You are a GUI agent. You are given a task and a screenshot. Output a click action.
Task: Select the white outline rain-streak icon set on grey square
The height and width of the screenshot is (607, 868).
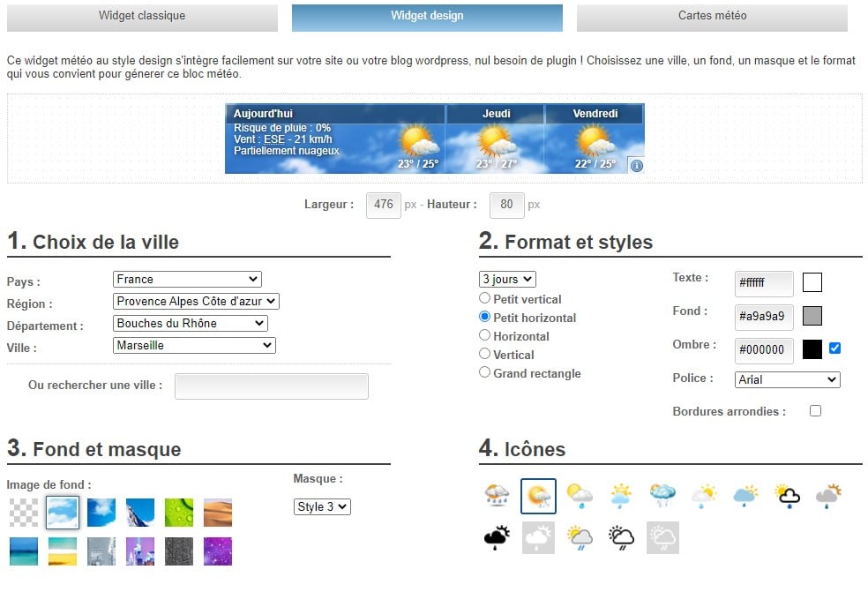[x=662, y=537]
